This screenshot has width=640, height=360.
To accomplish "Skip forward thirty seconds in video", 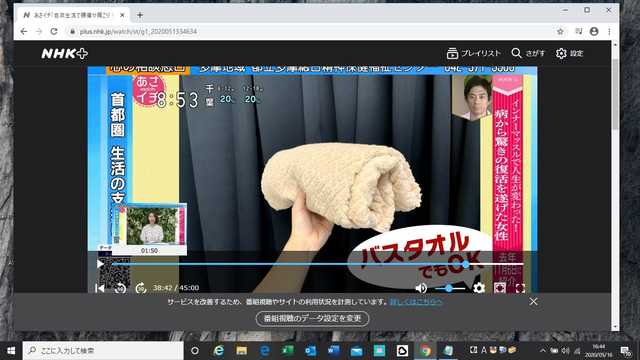I will click(141, 288).
